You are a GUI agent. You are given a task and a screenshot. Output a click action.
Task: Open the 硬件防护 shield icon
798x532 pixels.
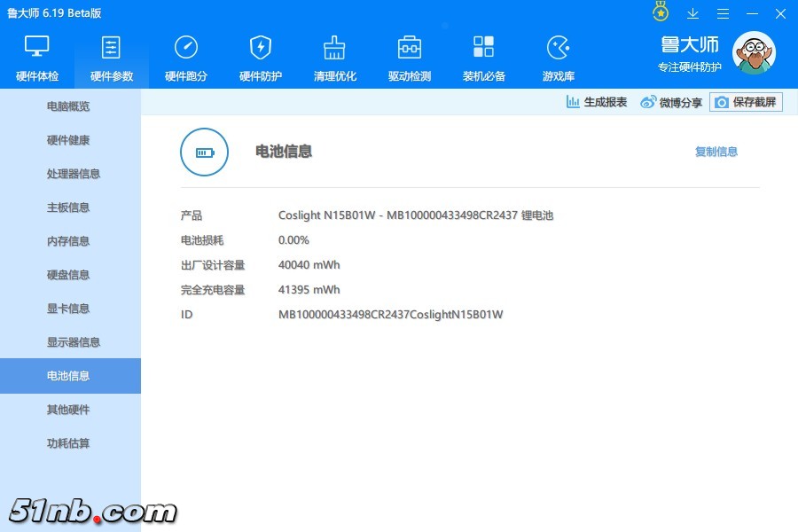click(261, 48)
